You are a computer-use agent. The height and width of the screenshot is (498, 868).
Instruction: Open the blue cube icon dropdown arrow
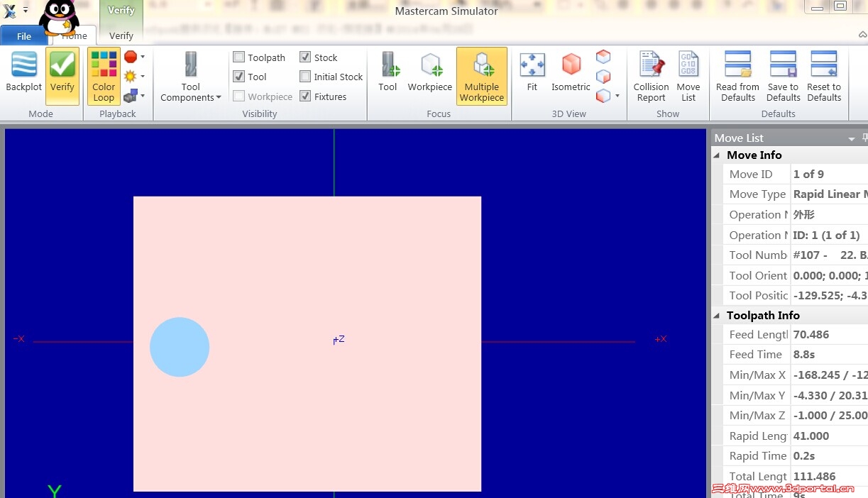coord(143,96)
